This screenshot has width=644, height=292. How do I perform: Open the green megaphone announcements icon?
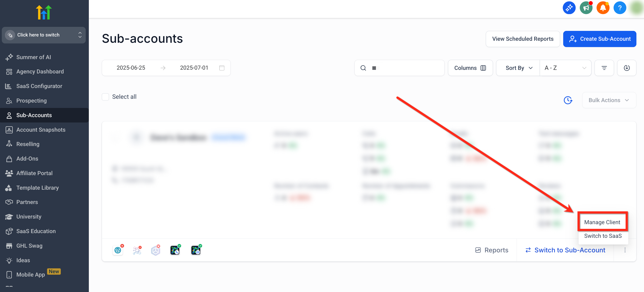586,8
